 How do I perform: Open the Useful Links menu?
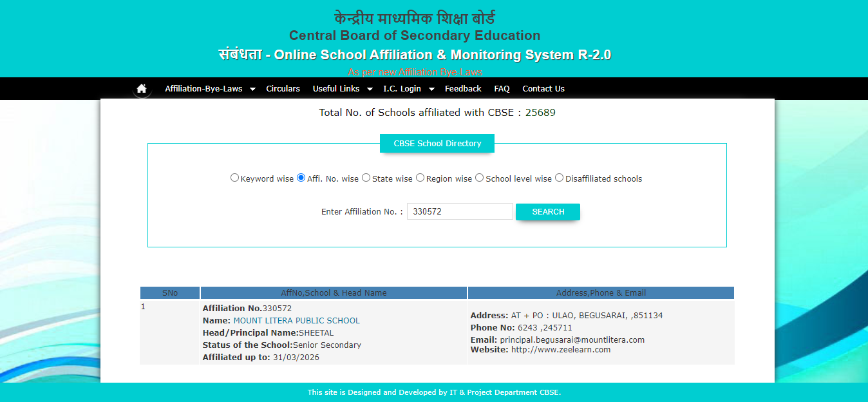click(336, 89)
